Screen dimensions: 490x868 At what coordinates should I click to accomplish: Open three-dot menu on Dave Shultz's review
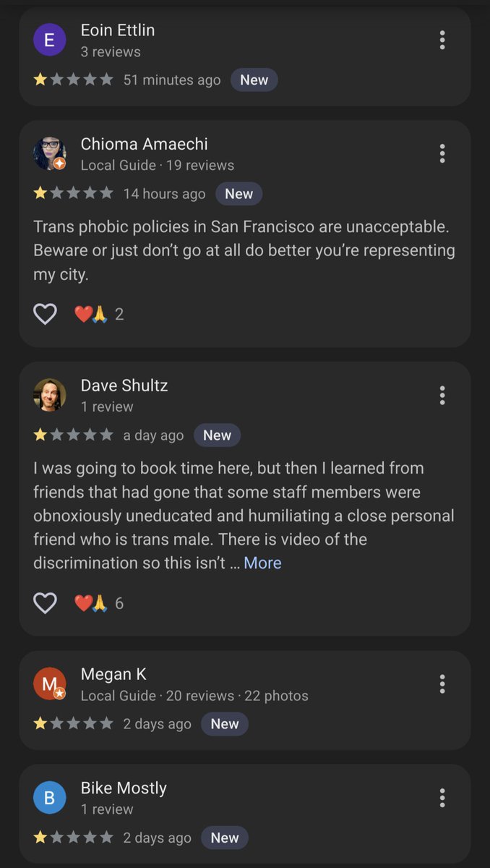point(442,395)
